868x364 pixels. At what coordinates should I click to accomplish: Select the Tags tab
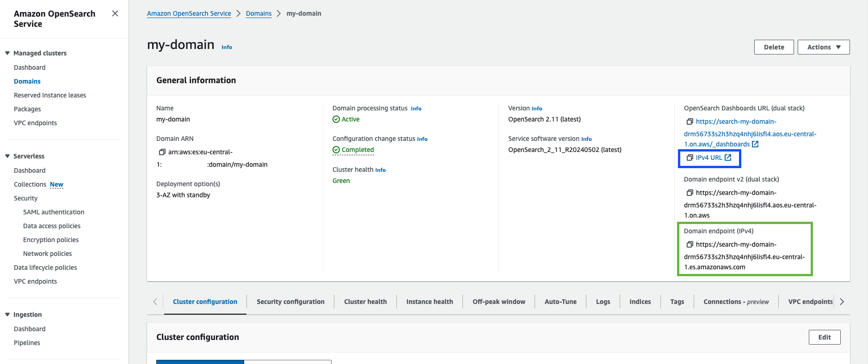pos(677,302)
